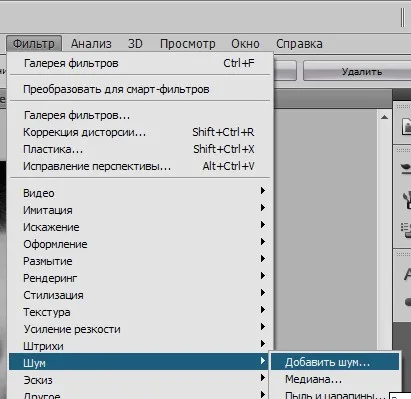Expand the Имитация submenu
411x399 pixels.
pyautogui.click(x=140, y=210)
